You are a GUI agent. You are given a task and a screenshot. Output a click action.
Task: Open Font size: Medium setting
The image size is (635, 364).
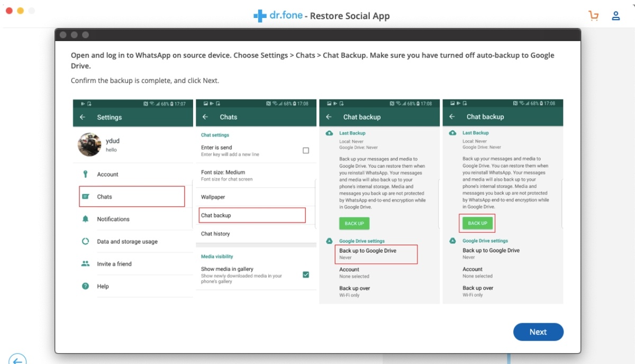click(254, 175)
